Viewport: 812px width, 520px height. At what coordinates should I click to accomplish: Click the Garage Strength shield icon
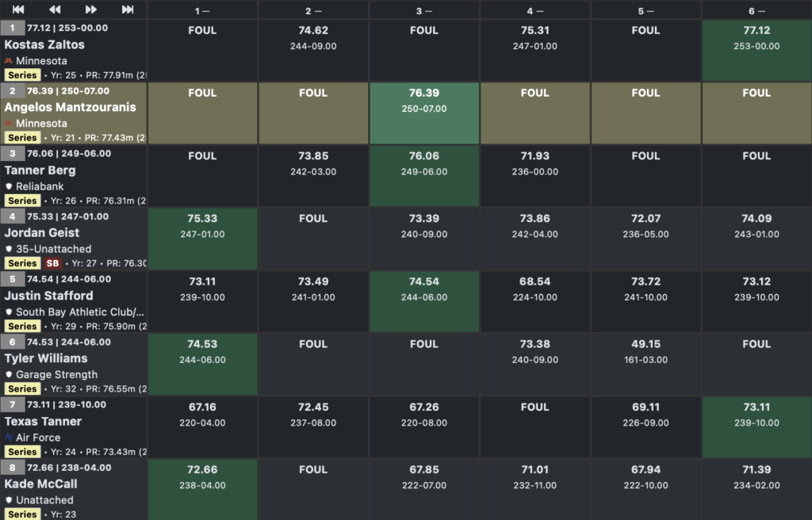(10, 375)
